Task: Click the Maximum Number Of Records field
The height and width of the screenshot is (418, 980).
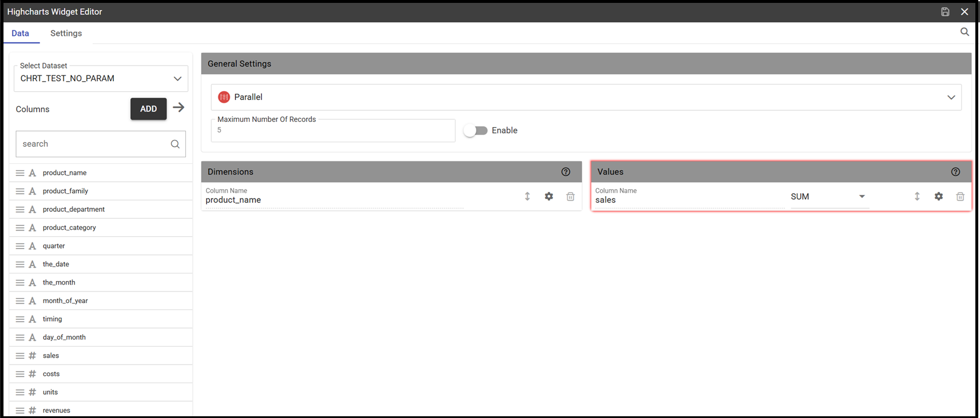Action: point(333,131)
